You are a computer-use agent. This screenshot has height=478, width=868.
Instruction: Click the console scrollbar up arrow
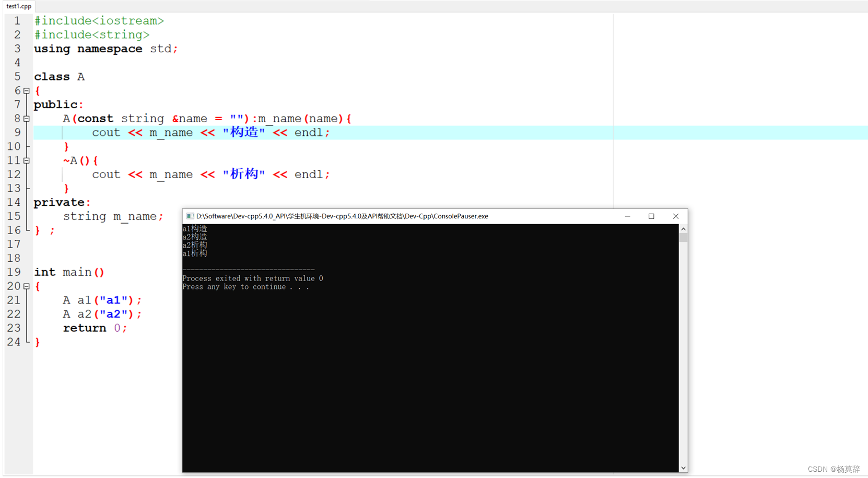tap(683, 229)
